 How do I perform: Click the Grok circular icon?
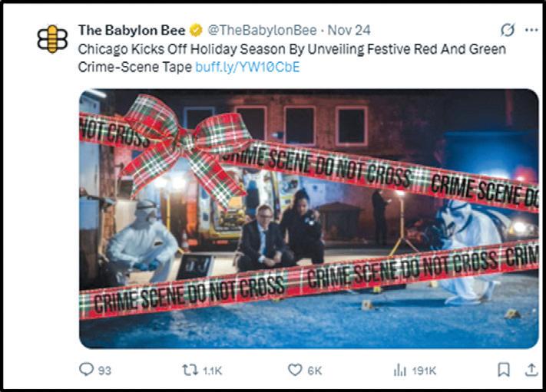(508, 30)
